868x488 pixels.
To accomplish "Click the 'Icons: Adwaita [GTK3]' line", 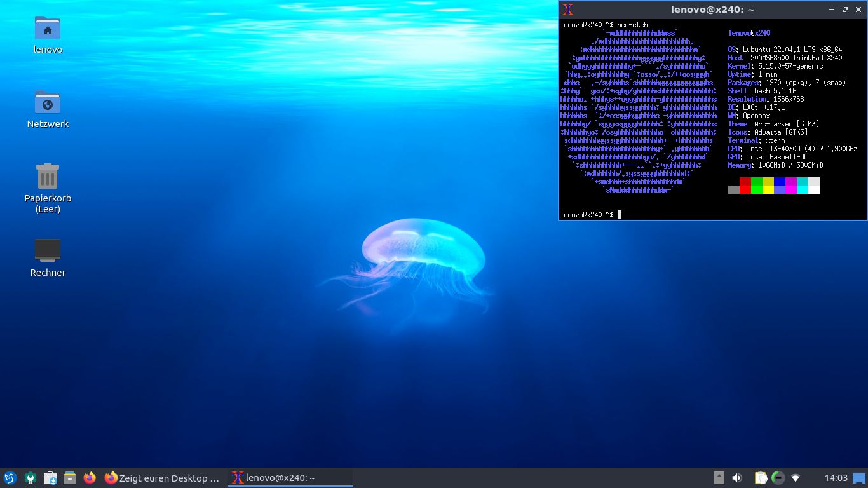I will tap(768, 132).
